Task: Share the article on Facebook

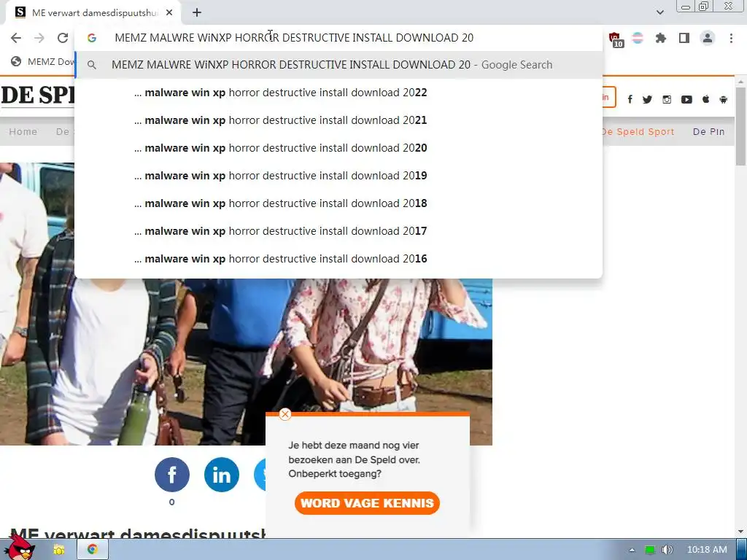Action: point(172,474)
